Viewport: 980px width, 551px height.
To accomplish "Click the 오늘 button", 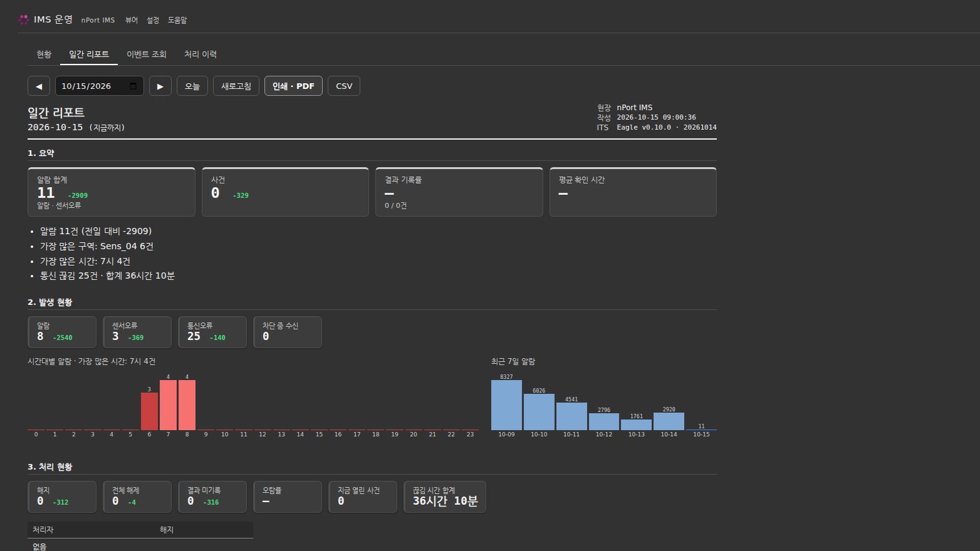I will 192,86.
